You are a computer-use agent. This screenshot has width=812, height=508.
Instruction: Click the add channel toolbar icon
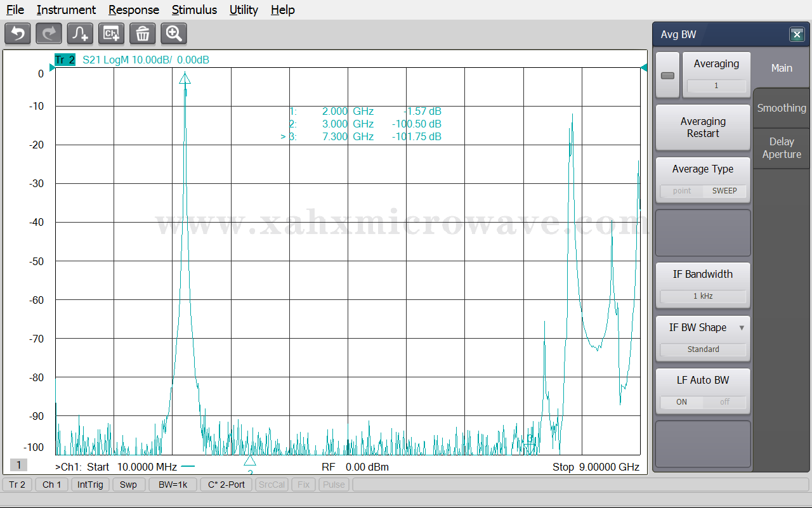coord(111,34)
